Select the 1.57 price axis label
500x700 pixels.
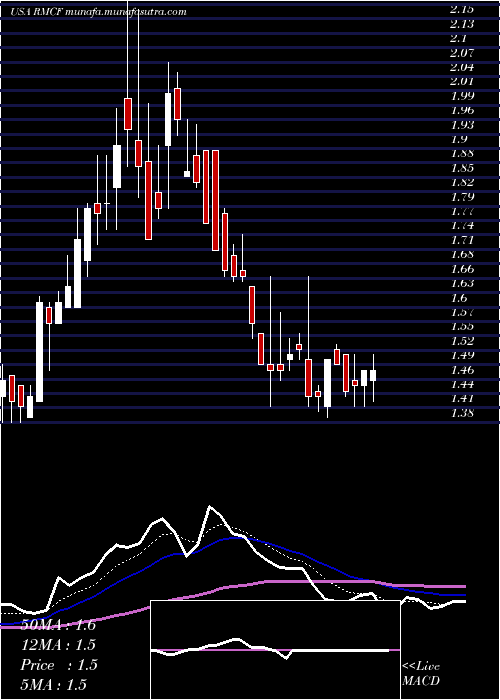(x=462, y=312)
